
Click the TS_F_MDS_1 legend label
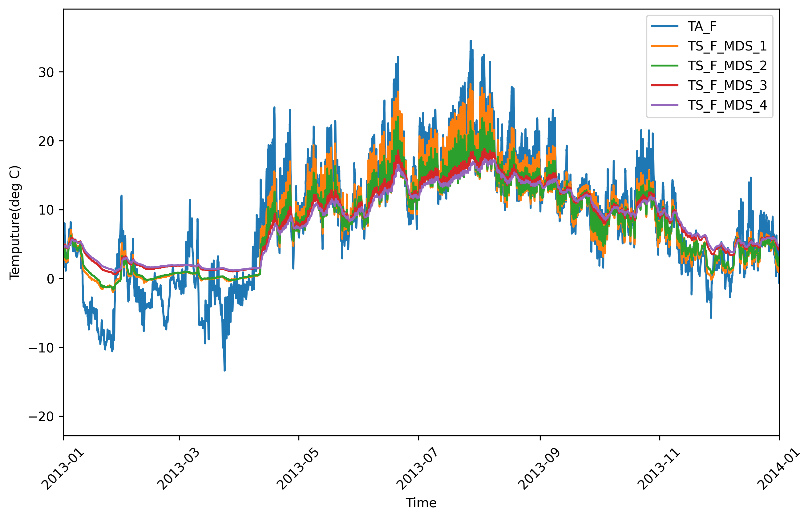727,46
